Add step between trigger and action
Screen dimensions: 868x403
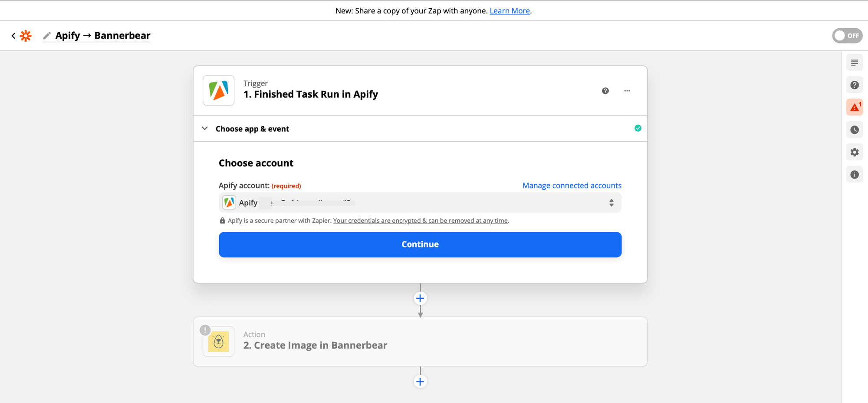pyautogui.click(x=420, y=298)
